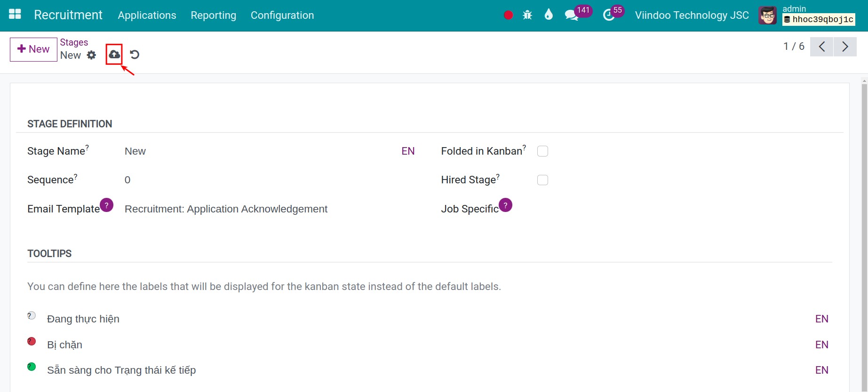The image size is (868, 392).
Task: Check the Hired Stage checkbox
Action: 543,180
